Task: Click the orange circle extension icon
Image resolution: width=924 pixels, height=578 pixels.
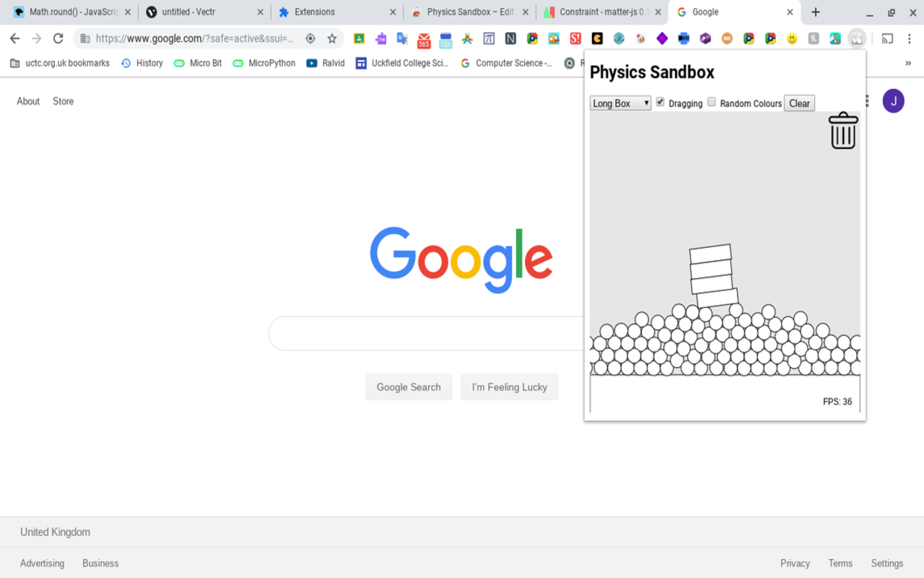Action: click(727, 39)
